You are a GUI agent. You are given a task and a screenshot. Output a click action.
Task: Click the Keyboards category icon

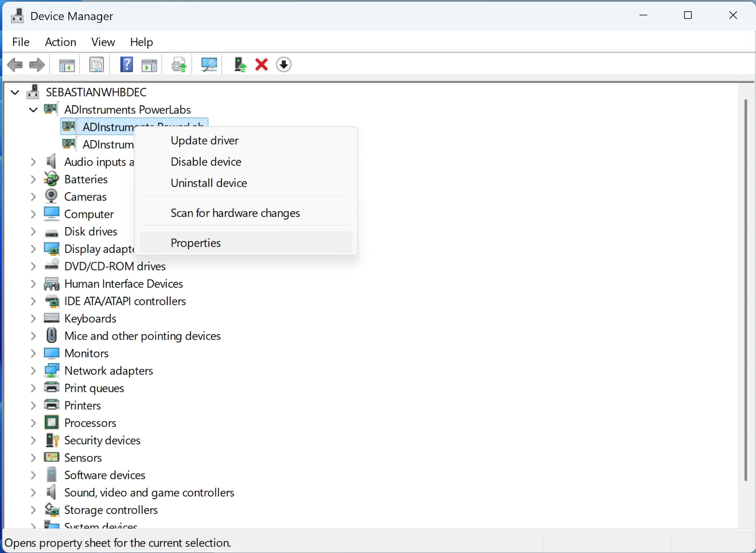(x=52, y=318)
